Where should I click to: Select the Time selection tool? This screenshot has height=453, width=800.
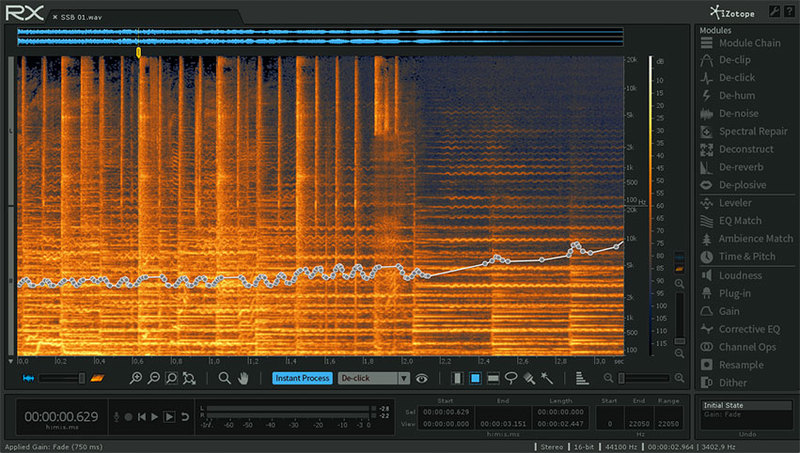pos(458,378)
